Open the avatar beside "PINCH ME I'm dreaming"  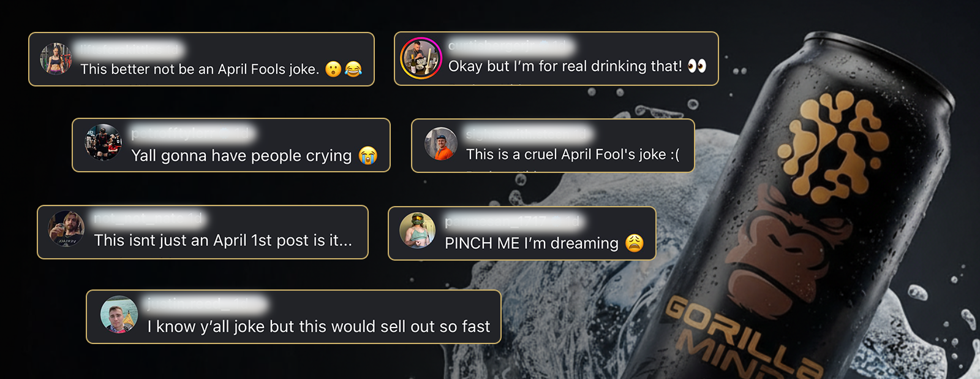point(417,231)
